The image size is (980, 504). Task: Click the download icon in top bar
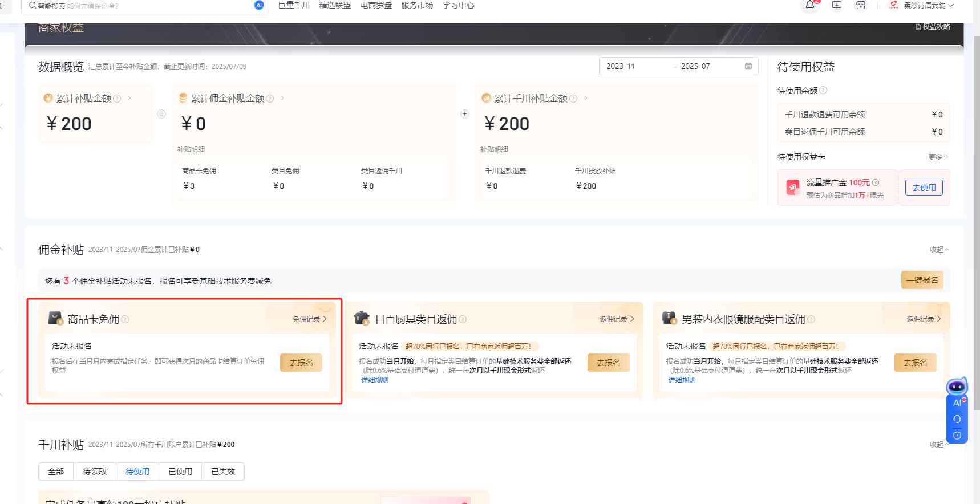837,5
